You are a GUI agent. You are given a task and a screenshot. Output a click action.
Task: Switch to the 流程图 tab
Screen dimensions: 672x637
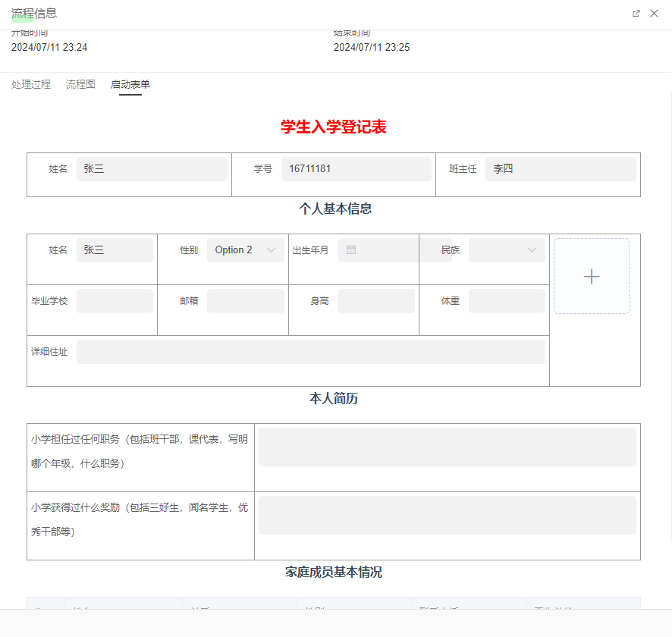(x=80, y=84)
